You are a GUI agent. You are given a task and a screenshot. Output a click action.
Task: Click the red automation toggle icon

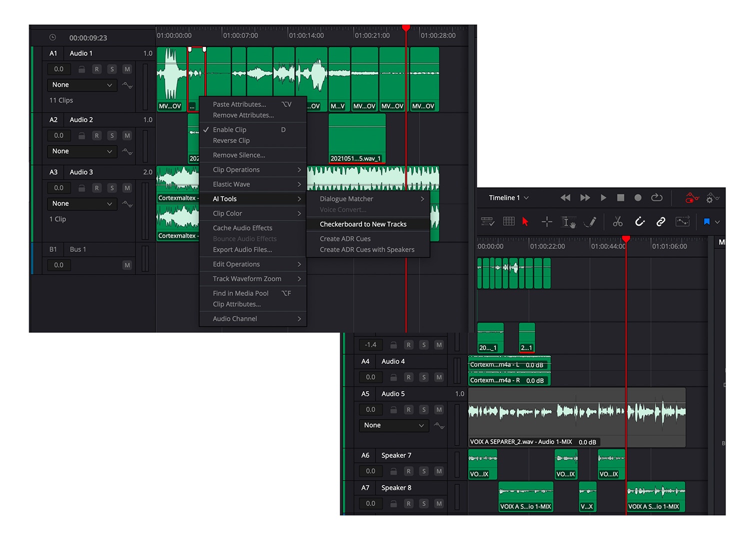coord(691,198)
